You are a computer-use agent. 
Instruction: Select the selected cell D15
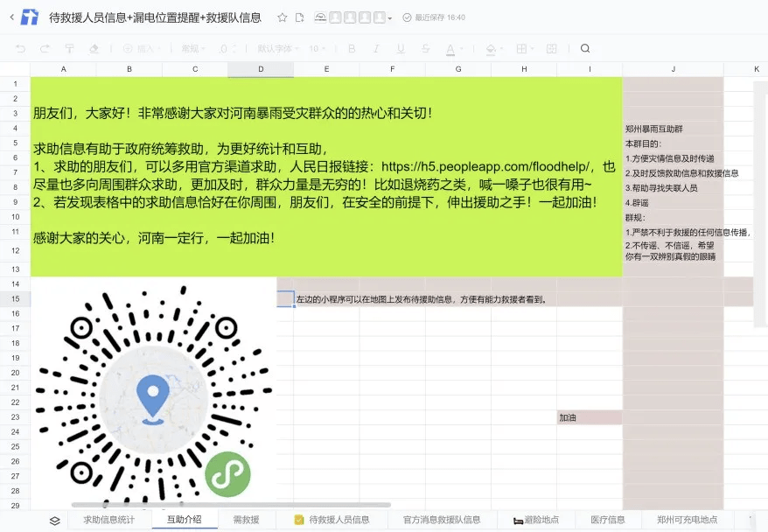tap(285, 299)
